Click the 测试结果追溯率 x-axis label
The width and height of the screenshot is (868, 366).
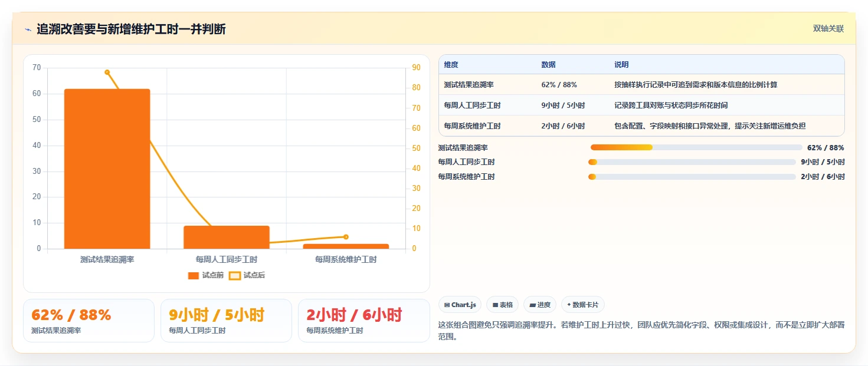pyautogui.click(x=107, y=259)
